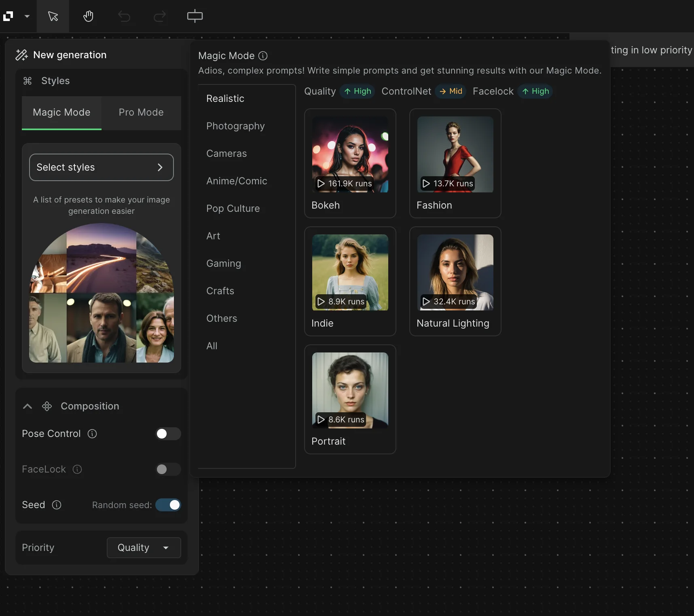
Task: Select the Pop Culture category
Action: coord(233,209)
